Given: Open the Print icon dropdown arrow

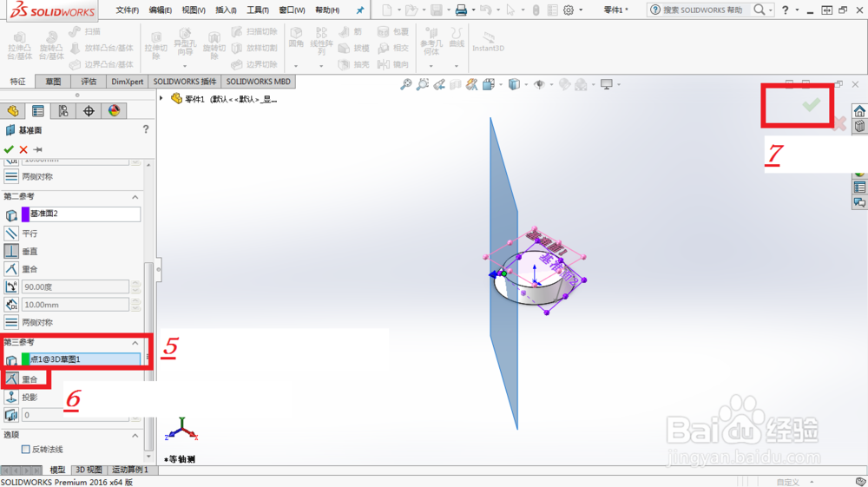Looking at the screenshot, I should point(473,10).
